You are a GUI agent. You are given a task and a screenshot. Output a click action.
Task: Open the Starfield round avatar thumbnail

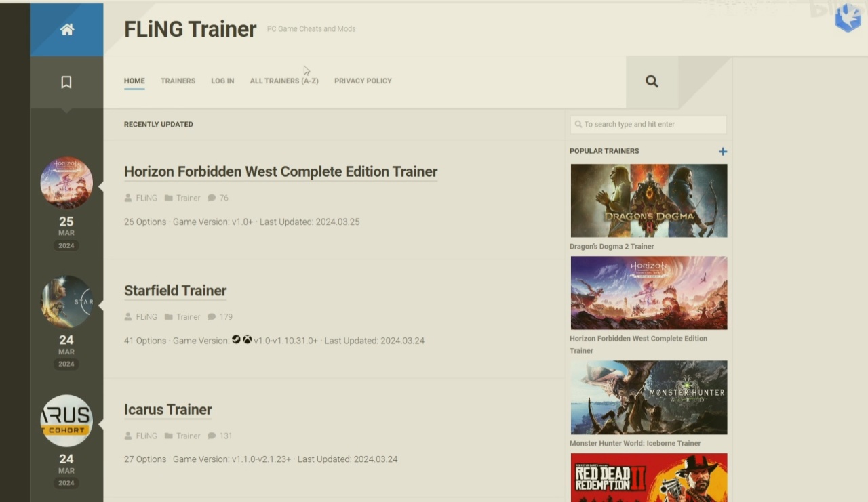(x=66, y=301)
